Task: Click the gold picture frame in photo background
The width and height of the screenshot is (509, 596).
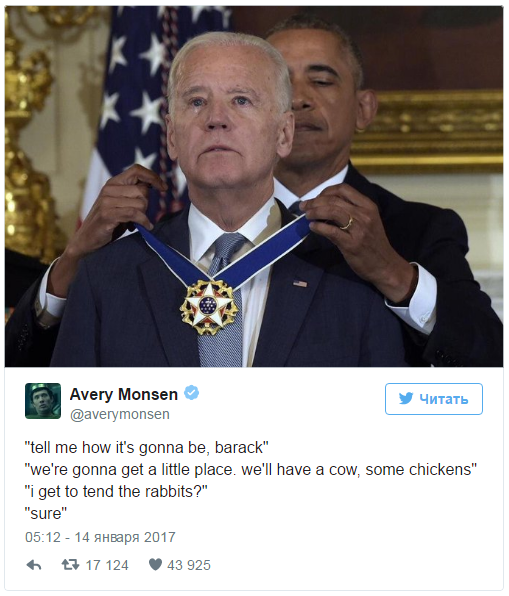Action: (x=433, y=129)
